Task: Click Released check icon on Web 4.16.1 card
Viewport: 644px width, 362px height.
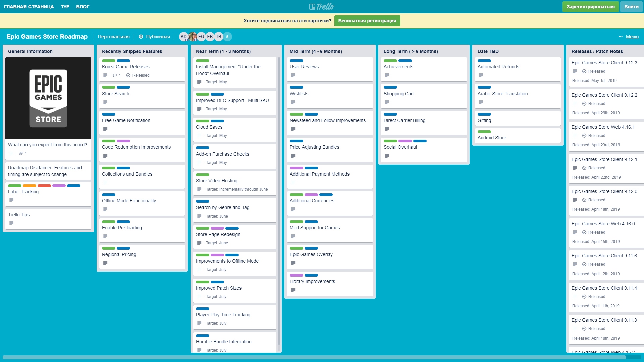Action: [x=584, y=136]
